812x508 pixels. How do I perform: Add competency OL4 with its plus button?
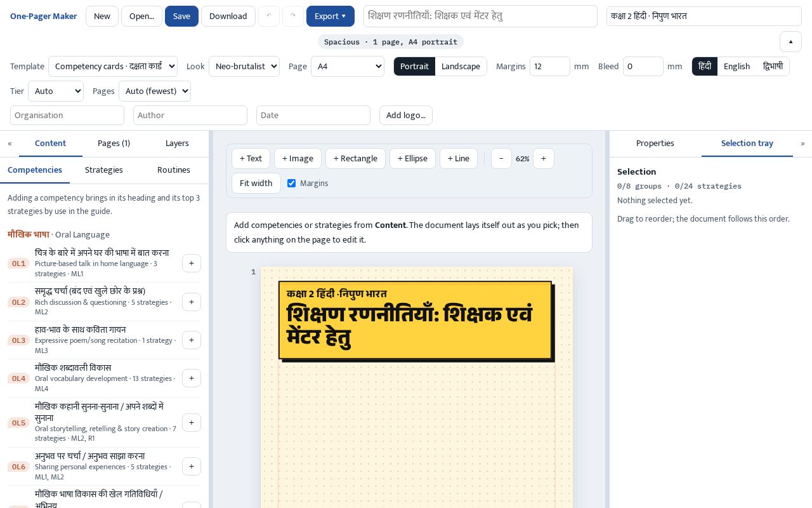pyautogui.click(x=192, y=378)
